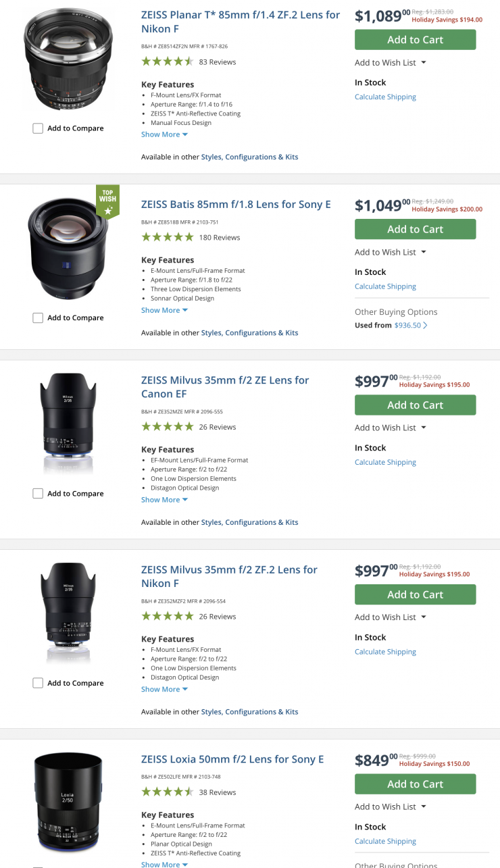This screenshot has width=500, height=868.
Task: Click Calculate Shipping for Milvus 35mm Canon EF
Action: click(x=385, y=462)
